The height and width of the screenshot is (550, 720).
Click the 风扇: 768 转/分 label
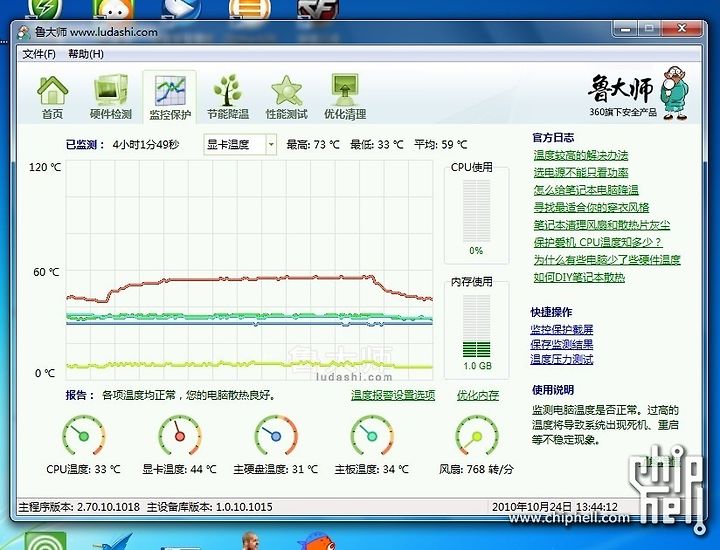pos(476,469)
